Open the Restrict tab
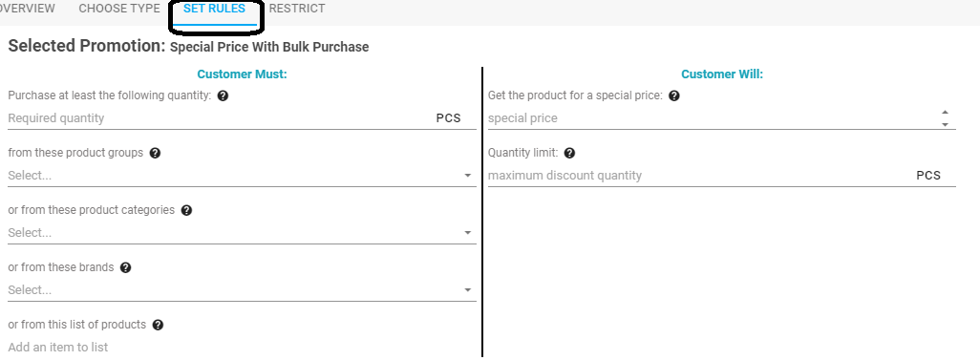 [297, 9]
